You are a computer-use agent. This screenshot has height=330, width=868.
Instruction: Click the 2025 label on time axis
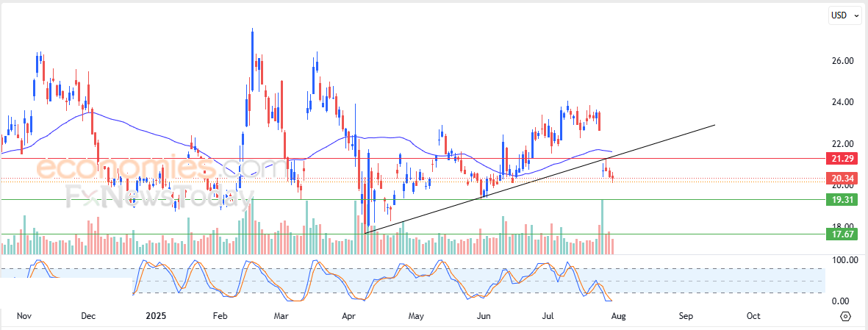tap(156, 316)
